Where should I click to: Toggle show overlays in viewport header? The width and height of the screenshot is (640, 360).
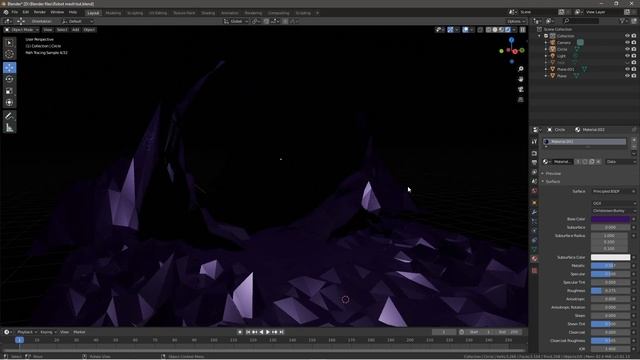click(x=466, y=30)
